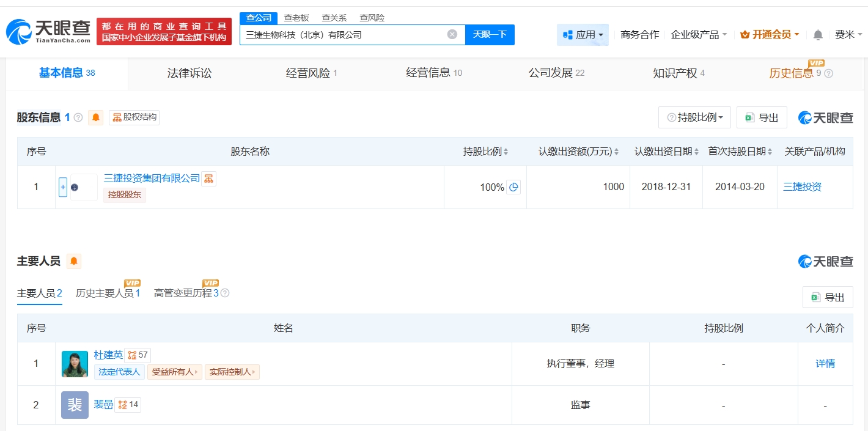The image size is (868, 431).
Task: Clear the search box with X icon
Action: pos(452,34)
